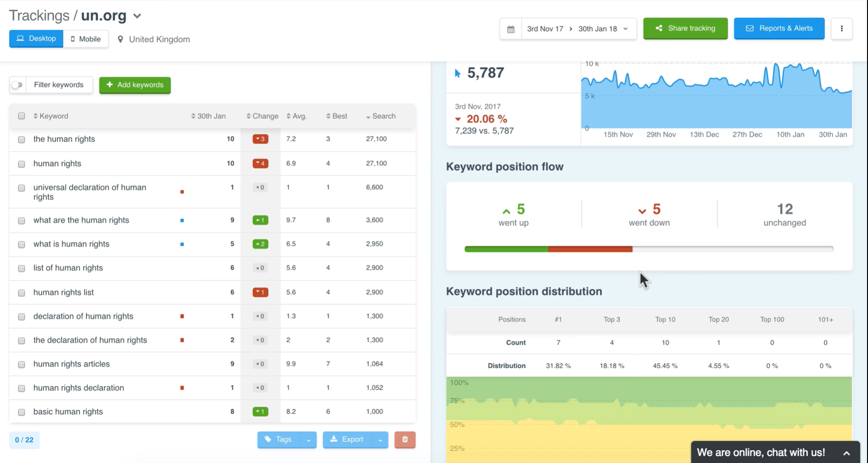Screen dimensions: 868x463
Task: Click blue marker next to 'what is human rights'
Action: coord(182,244)
